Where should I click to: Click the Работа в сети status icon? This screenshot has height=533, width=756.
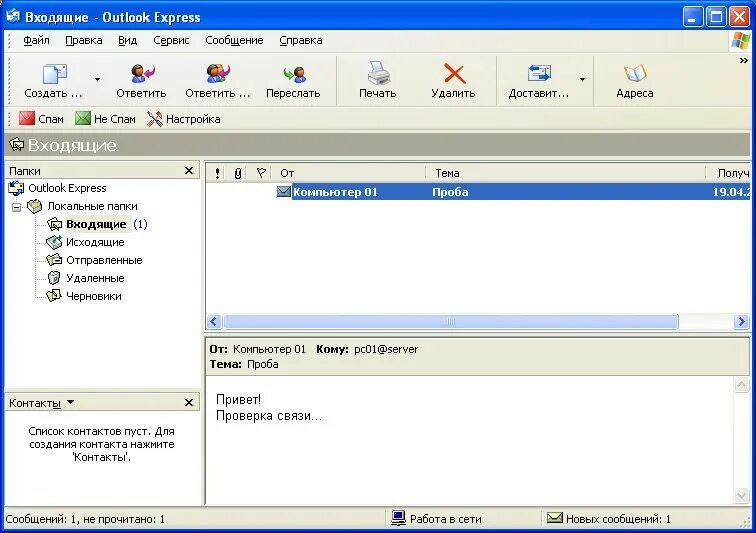[x=398, y=518]
